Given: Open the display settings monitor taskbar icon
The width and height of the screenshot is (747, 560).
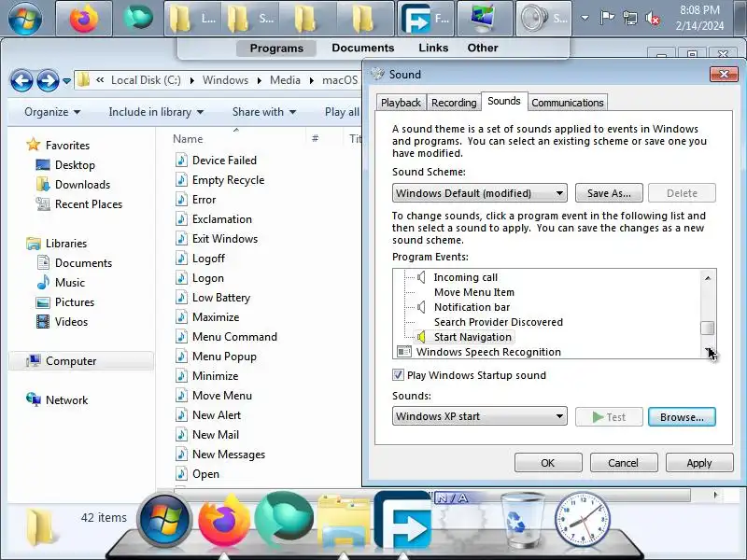Looking at the screenshot, I should click(485, 19).
